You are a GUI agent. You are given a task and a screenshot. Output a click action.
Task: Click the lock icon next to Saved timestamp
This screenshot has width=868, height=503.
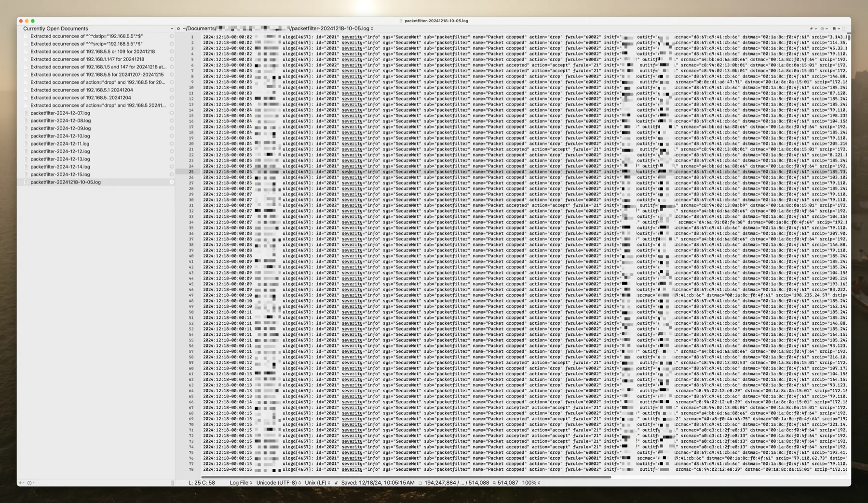[x=337, y=482]
